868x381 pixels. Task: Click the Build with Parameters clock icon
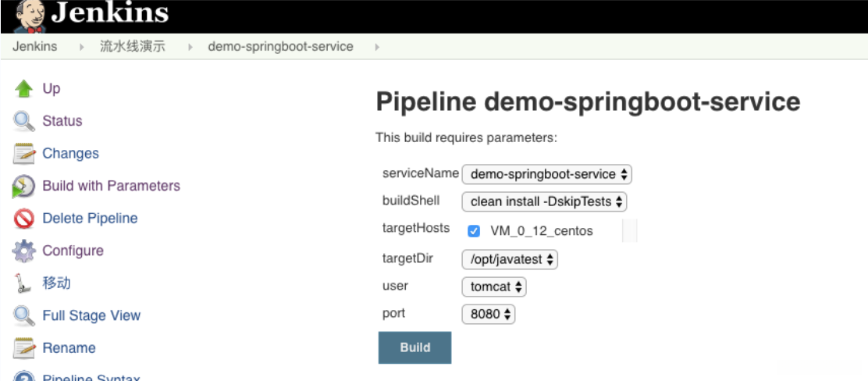coord(24,187)
